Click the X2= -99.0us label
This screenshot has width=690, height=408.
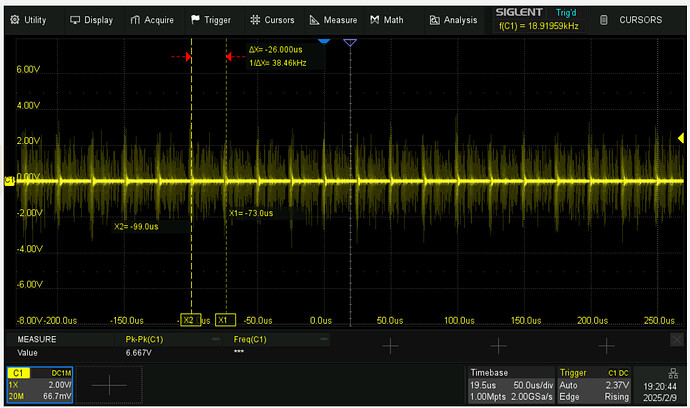coord(136,227)
